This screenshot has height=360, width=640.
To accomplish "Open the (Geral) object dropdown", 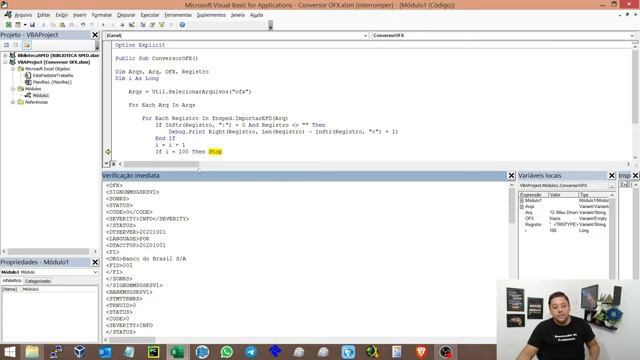I will [366, 36].
